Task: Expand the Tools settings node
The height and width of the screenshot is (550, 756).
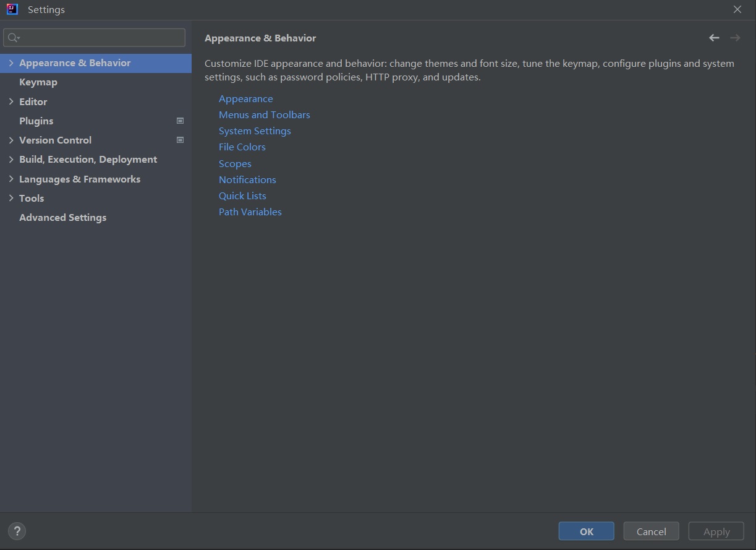Action: point(11,198)
